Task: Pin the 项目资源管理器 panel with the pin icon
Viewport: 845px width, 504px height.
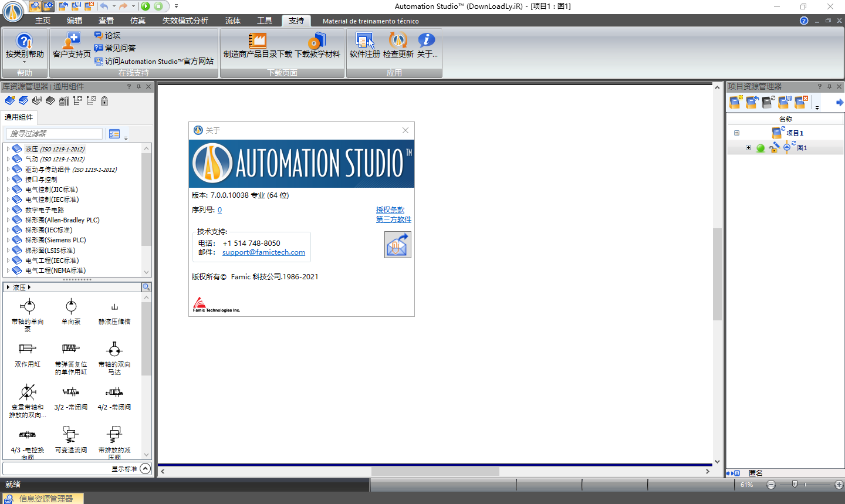Action: pyautogui.click(x=829, y=86)
